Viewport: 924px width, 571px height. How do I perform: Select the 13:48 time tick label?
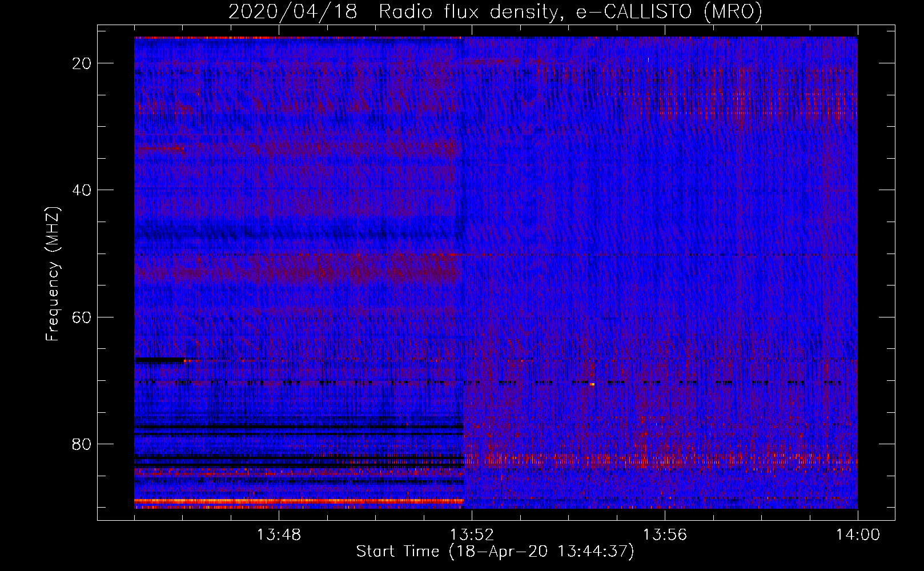(279, 535)
